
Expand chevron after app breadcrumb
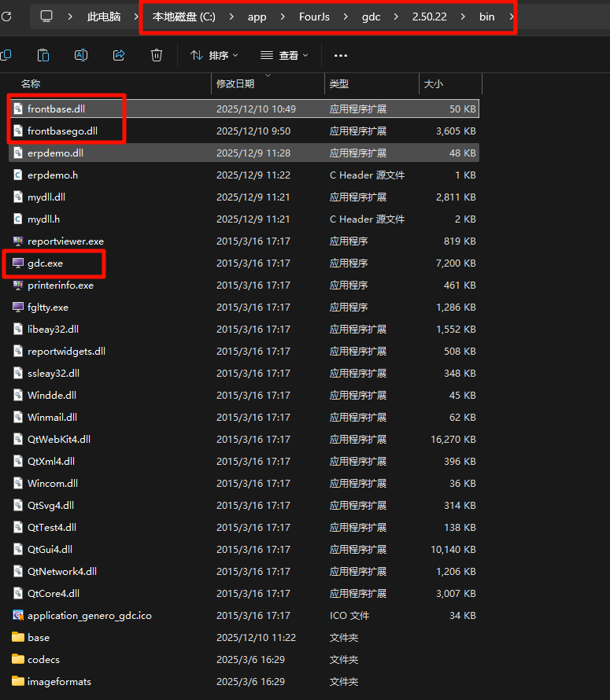[x=283, y=17]
